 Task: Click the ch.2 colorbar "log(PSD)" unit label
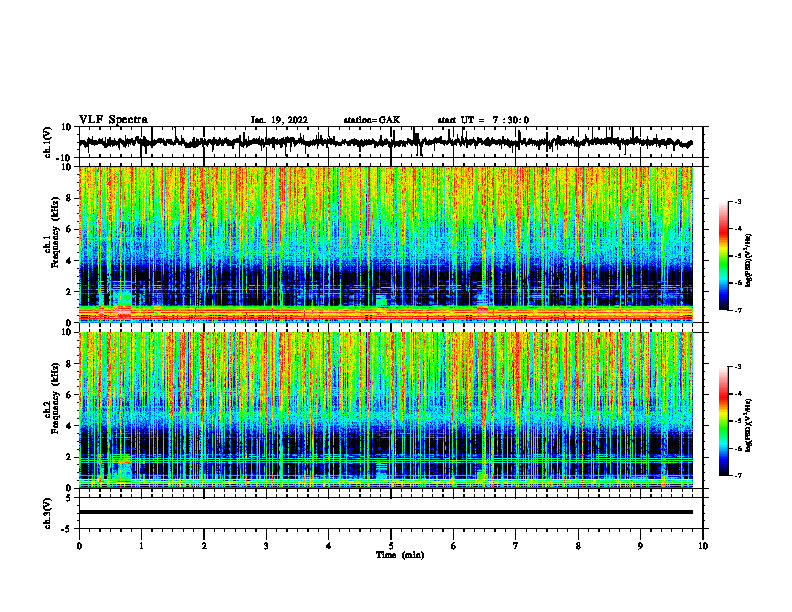749,425
